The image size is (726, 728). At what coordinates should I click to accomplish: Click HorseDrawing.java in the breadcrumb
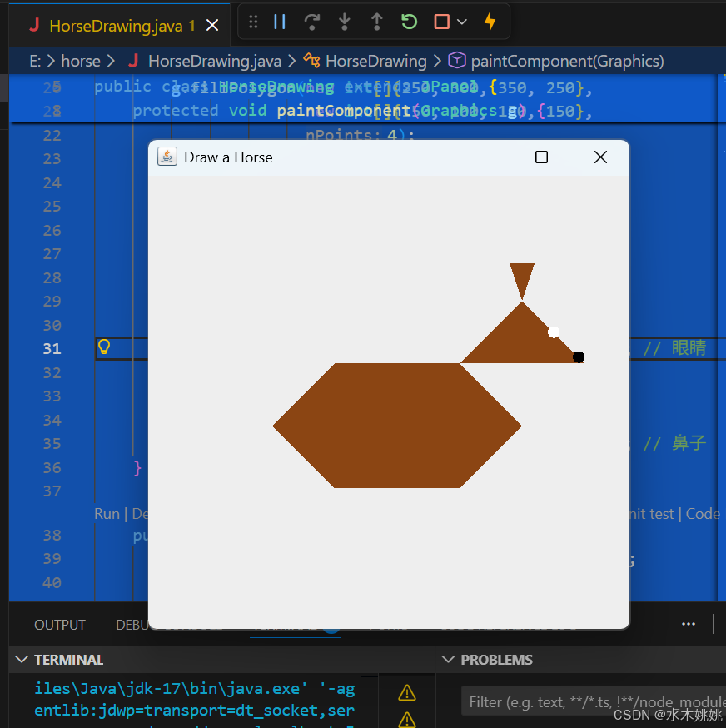click(215, 62)
